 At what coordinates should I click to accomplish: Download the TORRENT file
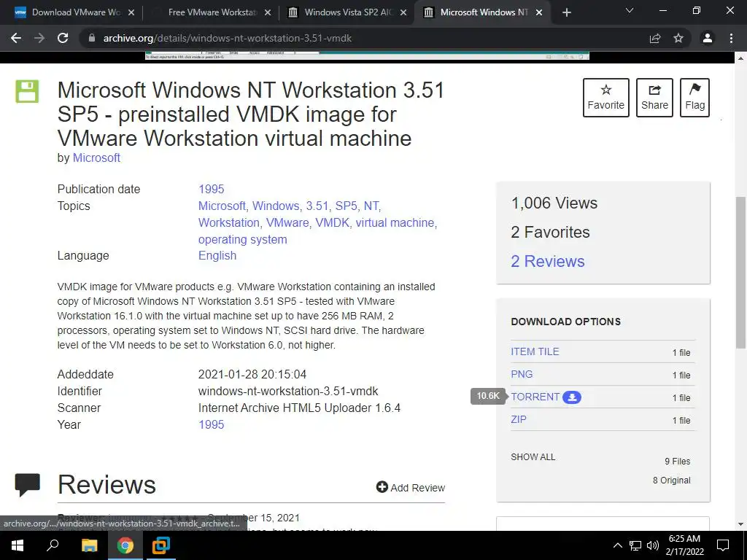pyautogui.click(x=535, y=397)
